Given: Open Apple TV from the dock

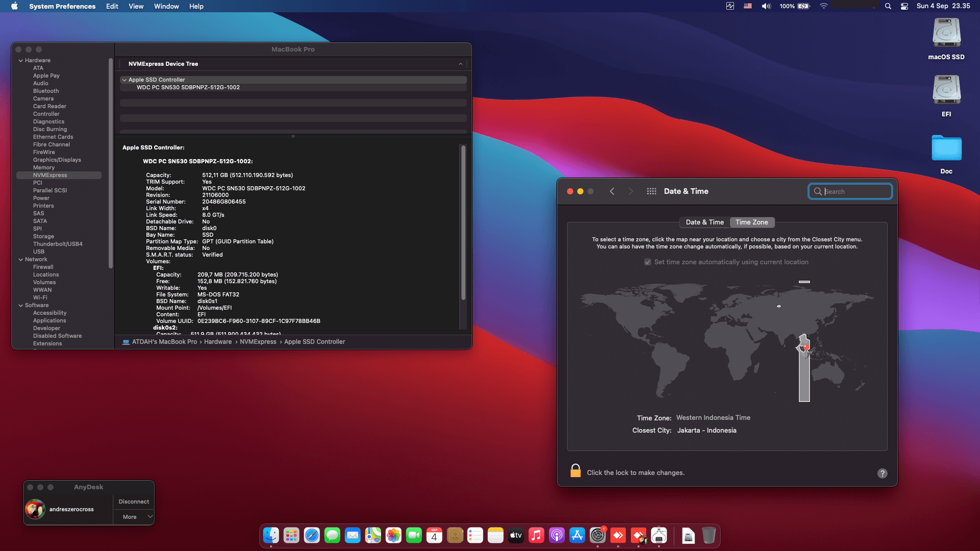Looking at the screenshot, I should 516,535.
